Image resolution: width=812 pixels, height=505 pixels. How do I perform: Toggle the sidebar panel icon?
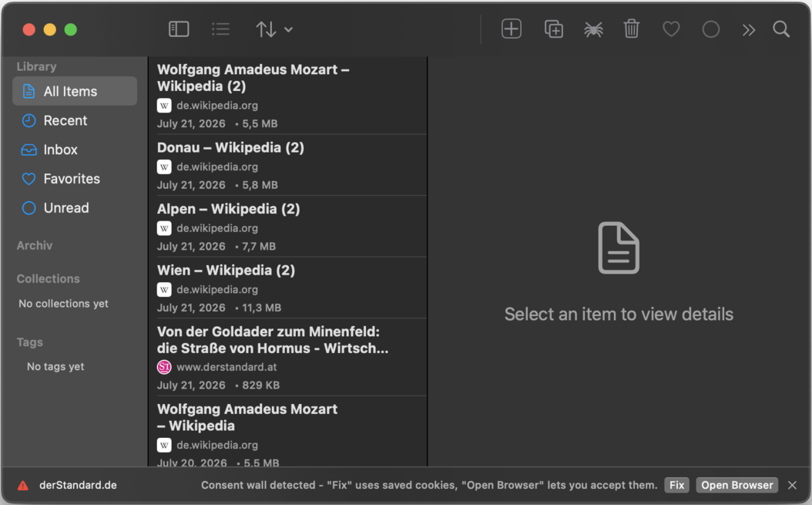(179, 29)
